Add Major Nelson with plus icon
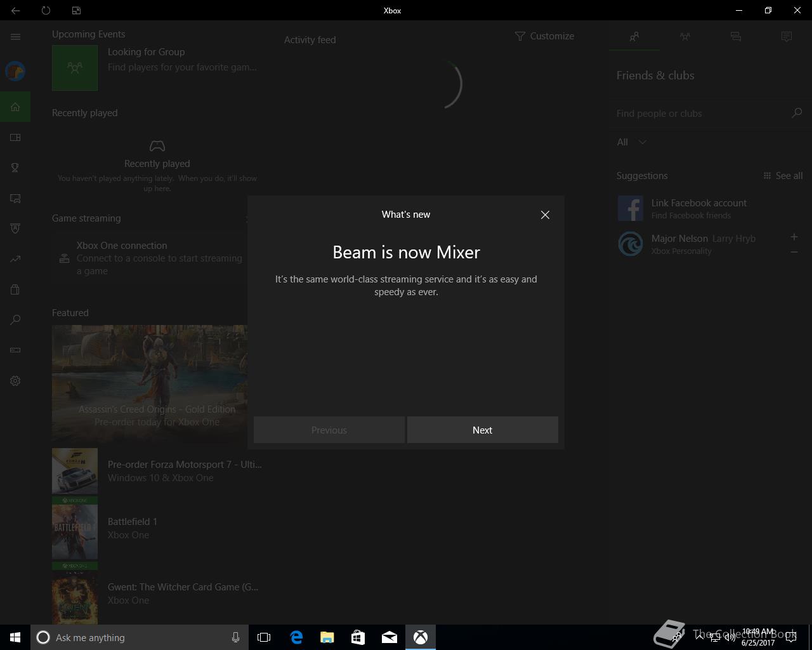The image size is (812, 650). coord(794,237)
